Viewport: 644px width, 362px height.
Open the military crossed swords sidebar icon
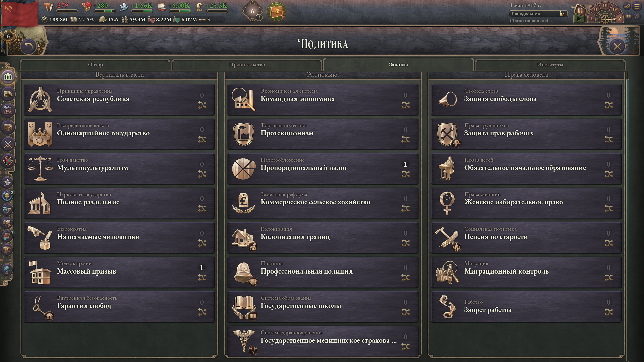tap(8, 144)
